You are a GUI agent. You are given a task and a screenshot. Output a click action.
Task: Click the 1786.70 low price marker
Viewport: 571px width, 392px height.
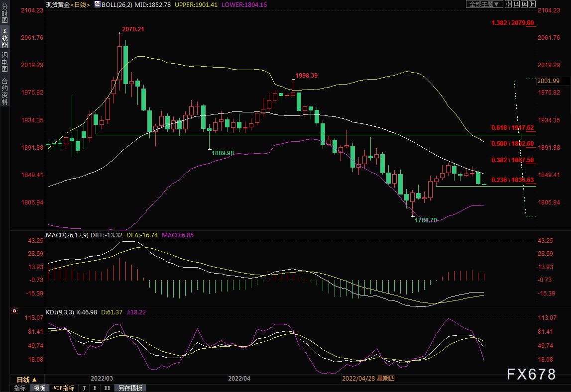click(426, 220)
